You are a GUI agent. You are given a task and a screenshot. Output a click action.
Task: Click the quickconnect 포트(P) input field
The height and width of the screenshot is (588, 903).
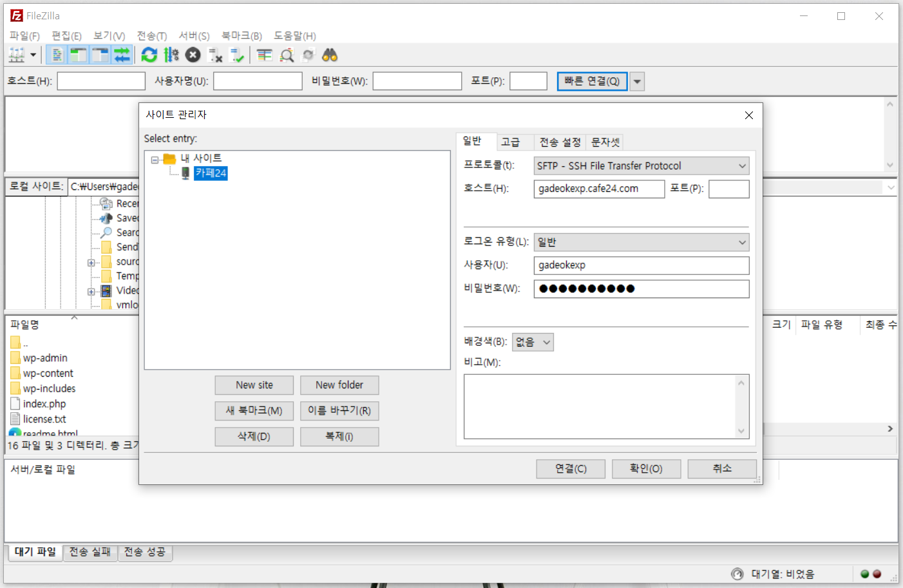pyautogui.click(x=528, y=81)
